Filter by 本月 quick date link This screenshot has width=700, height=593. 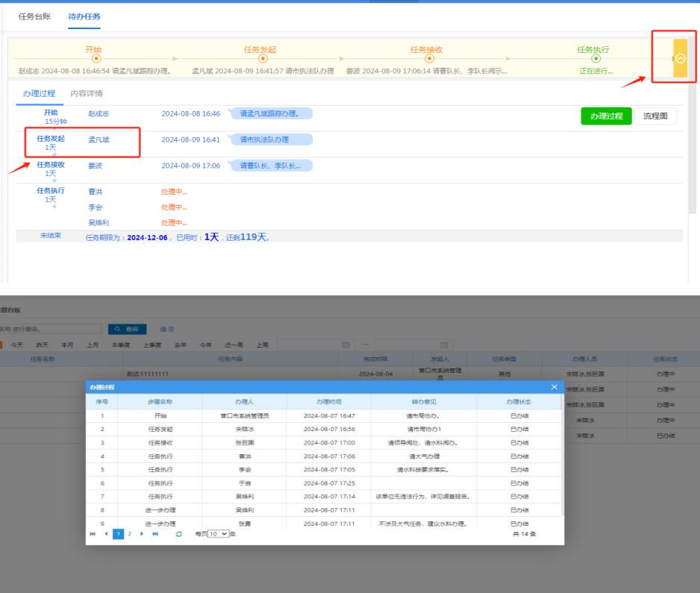(66, 344)
